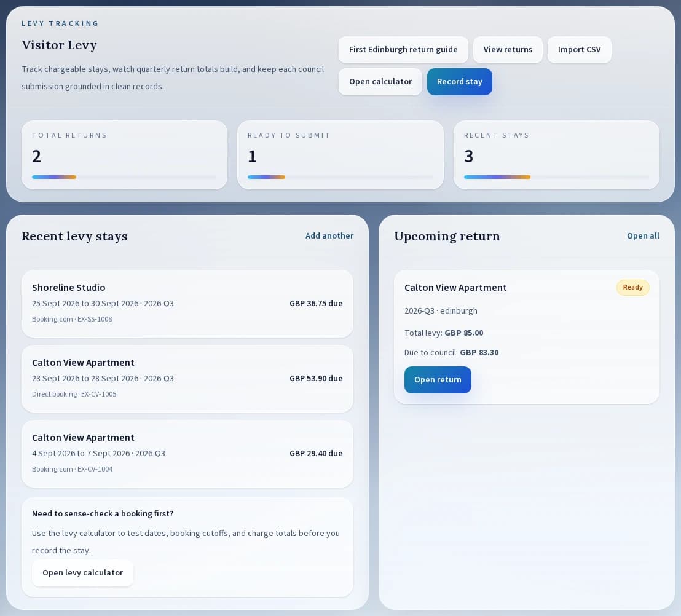Open the Shoreline Studio stay card
The height and width of the screenshot is (616, 681).
pos(187,304)
